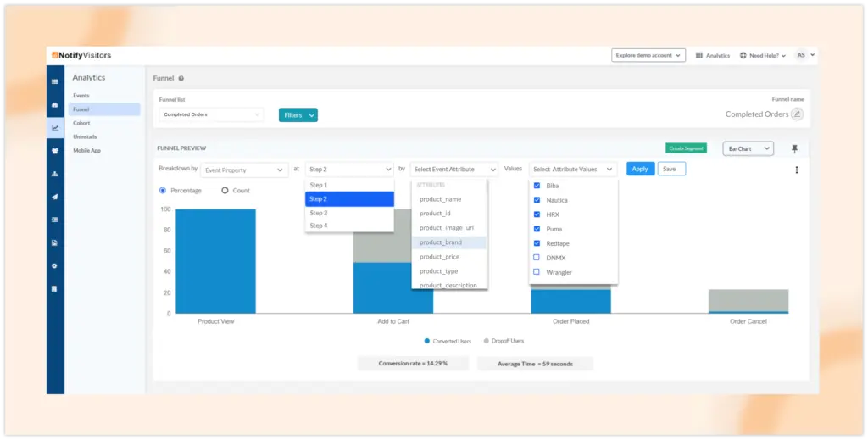Check the DNMX brand checkbox
This screenshot has width=868, height=440.
536,258
